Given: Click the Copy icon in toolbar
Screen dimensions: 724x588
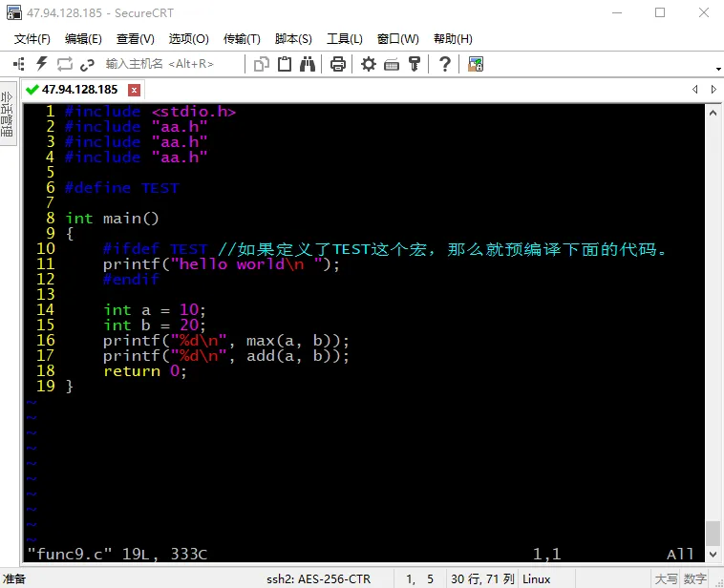Looking at the screenshot, I should (262, 64).
